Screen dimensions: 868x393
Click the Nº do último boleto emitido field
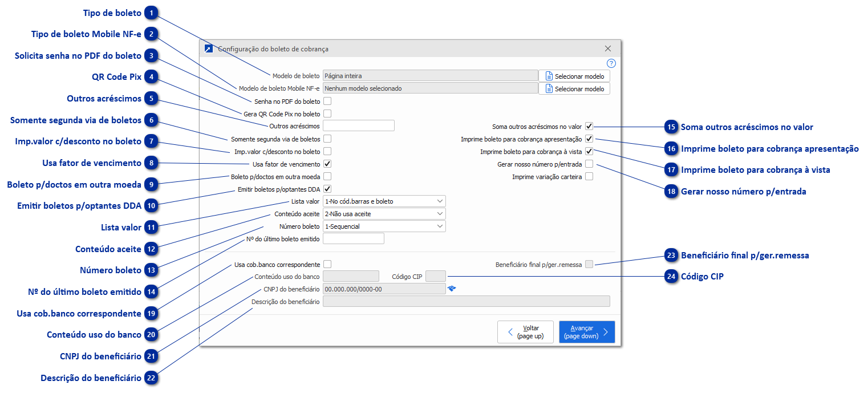point(353,238)
